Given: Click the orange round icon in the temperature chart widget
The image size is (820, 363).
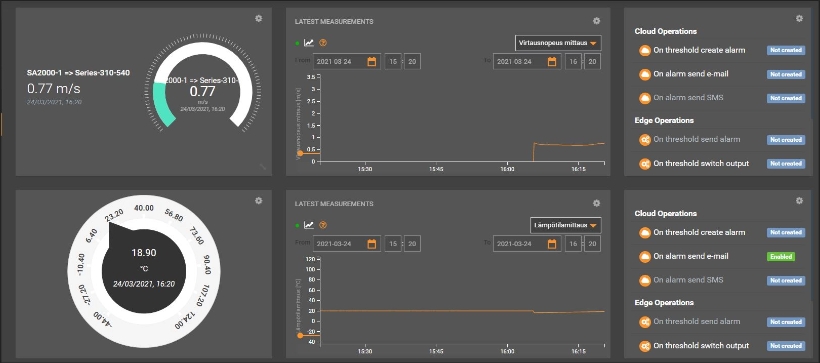Looking at the screenshot, I should tap(323, 225).
